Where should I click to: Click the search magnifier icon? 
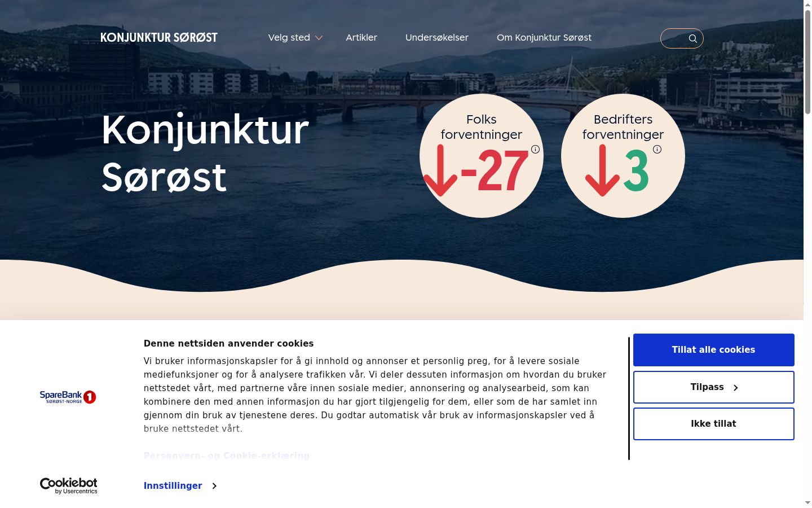coord(693,38)
